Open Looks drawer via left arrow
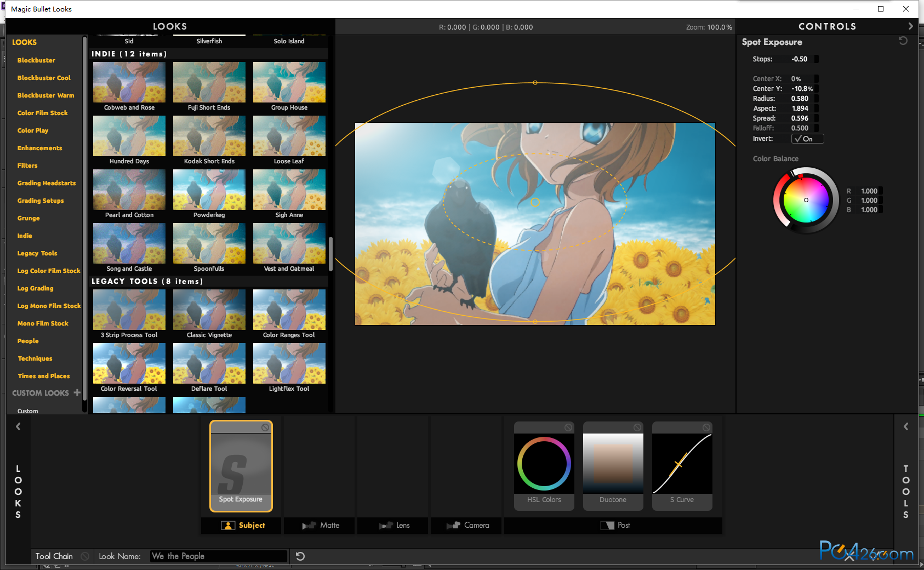Viewport: 924px width, 570px height. pos(18,426)
